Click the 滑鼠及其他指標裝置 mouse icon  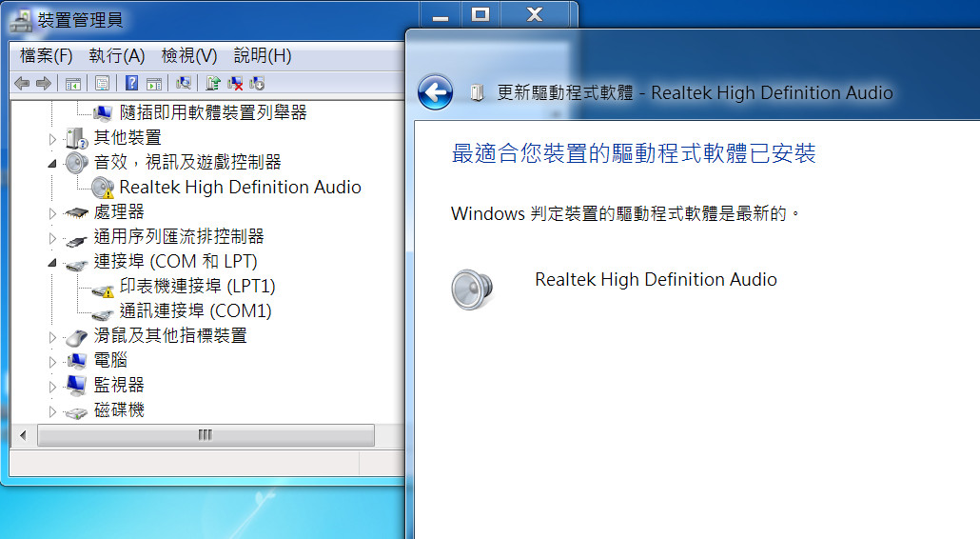[x=76, y=338]
